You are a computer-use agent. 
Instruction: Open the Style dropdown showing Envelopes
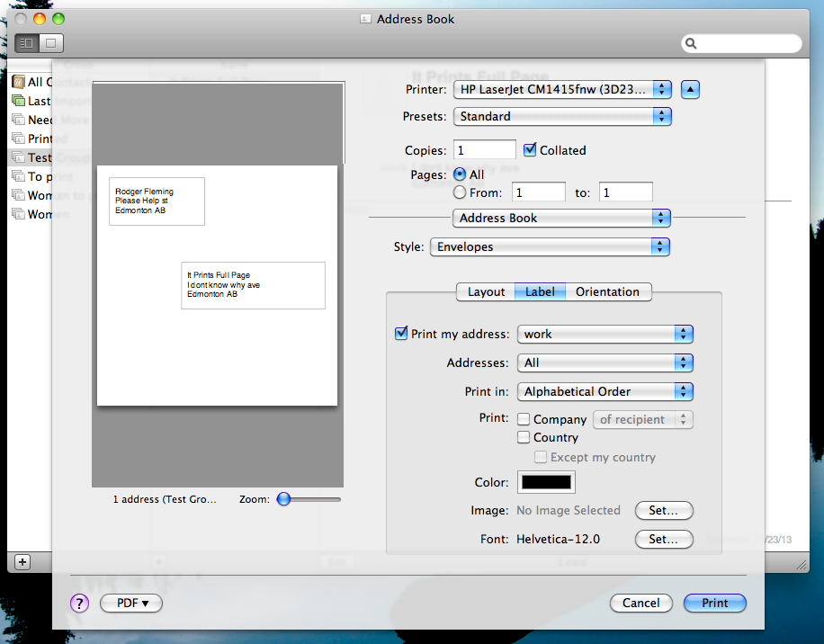[550, 246]
